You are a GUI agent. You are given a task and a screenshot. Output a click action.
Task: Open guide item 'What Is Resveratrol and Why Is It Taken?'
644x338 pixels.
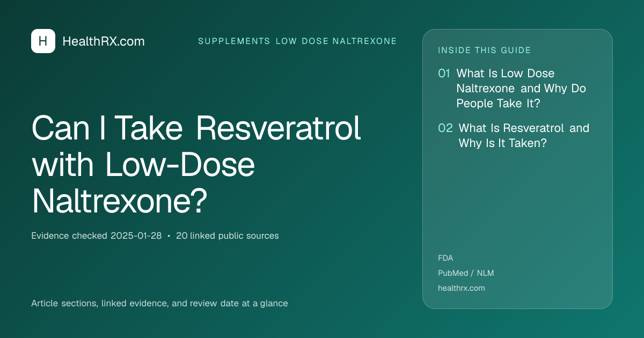[x=524, y=135]
